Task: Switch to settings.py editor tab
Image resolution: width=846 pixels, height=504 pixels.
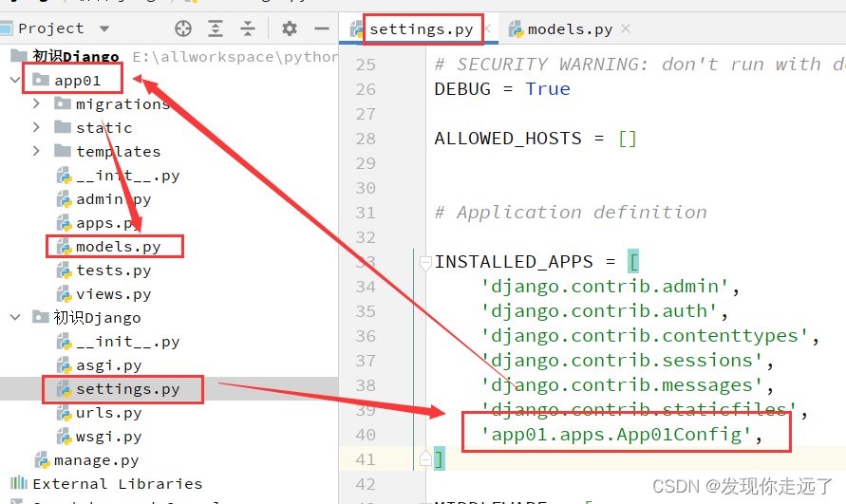Action: pos(421,29)
